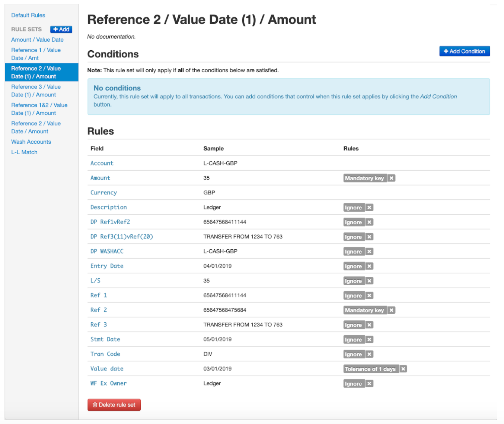Click sample value 65647568475684
Image resolution: width=504 pixels, height=424 pixels.
225,310
